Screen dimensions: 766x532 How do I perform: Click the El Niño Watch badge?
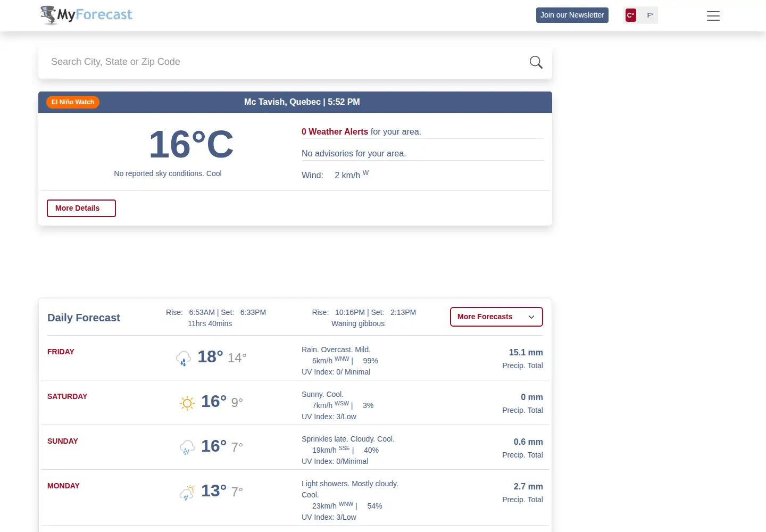73,102
